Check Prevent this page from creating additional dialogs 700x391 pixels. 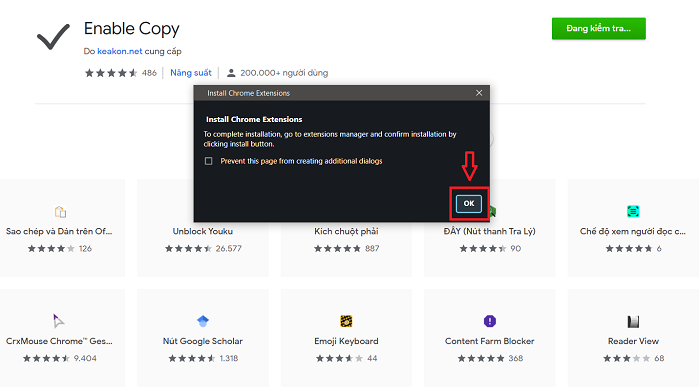pos(208,161)
